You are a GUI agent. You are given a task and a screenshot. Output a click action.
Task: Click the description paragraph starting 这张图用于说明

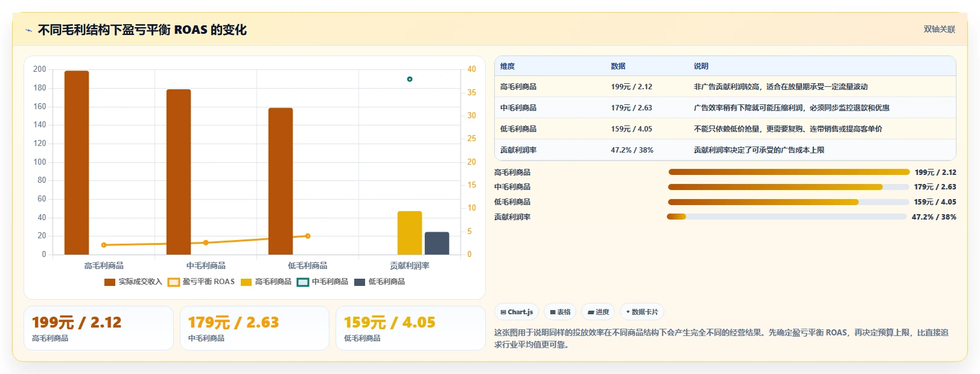721,338
